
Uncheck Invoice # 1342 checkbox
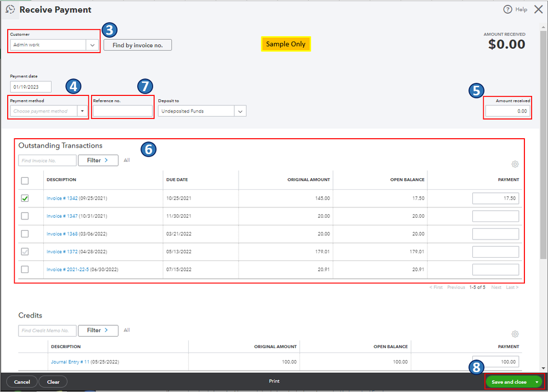(25, 198)
